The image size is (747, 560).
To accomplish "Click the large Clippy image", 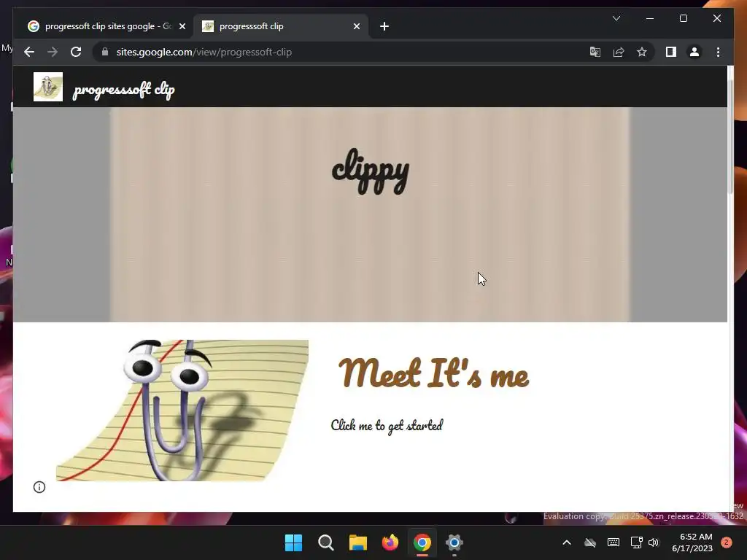I will tap(182, 410).
